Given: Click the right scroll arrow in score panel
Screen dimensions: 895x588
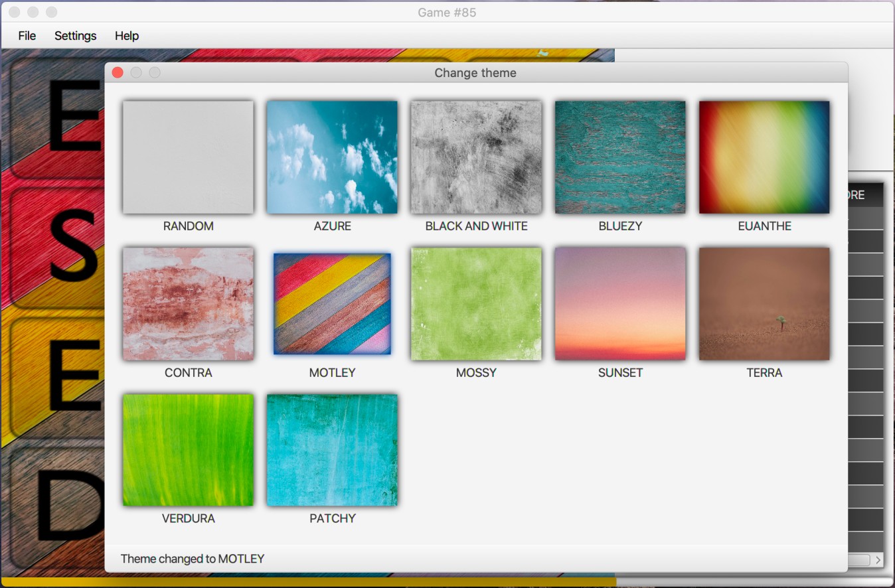Looking at the screenshot, I should coord(878,559).
